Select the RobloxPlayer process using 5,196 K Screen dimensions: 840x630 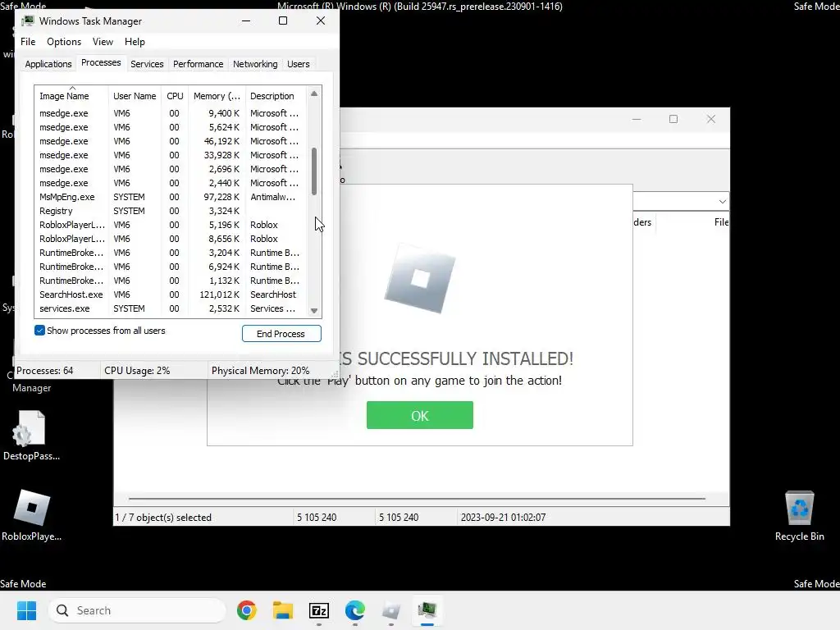coord(171,225)
